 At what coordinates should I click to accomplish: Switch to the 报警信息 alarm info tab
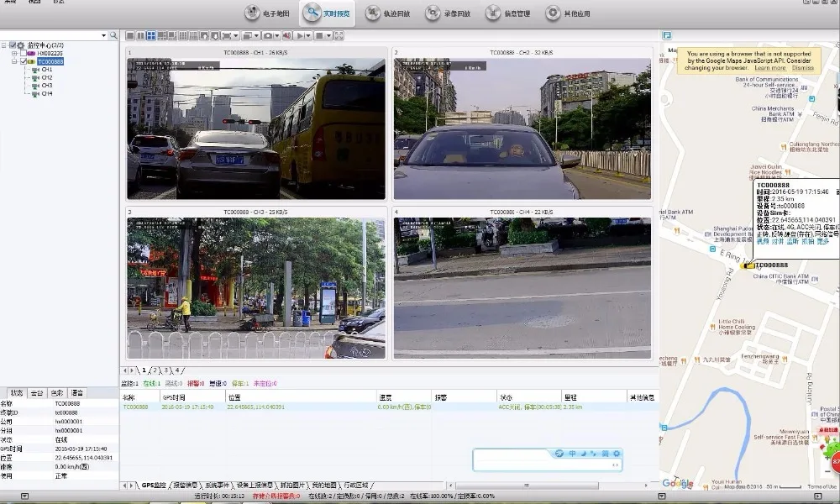click(185, 486)
